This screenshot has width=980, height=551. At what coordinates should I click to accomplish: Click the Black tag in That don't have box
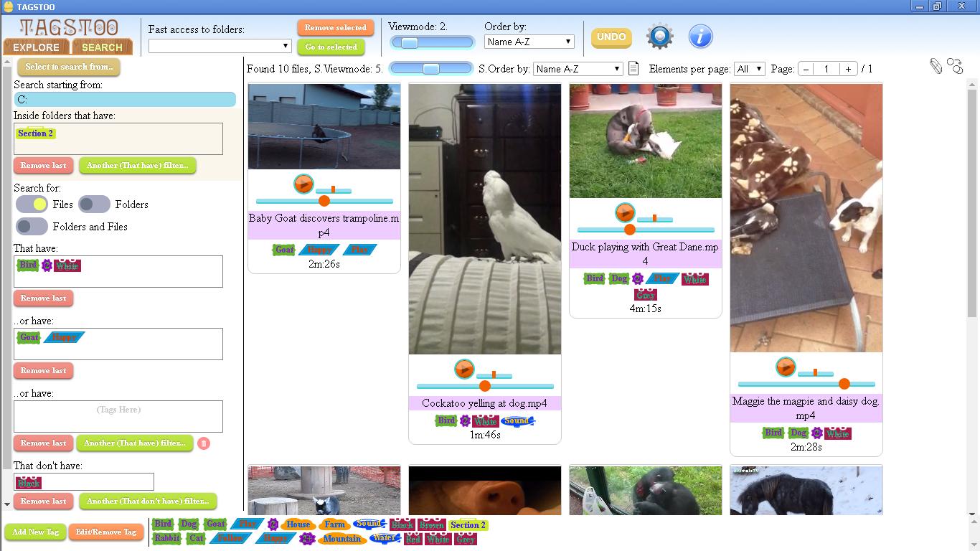click(x=29, y=483)
